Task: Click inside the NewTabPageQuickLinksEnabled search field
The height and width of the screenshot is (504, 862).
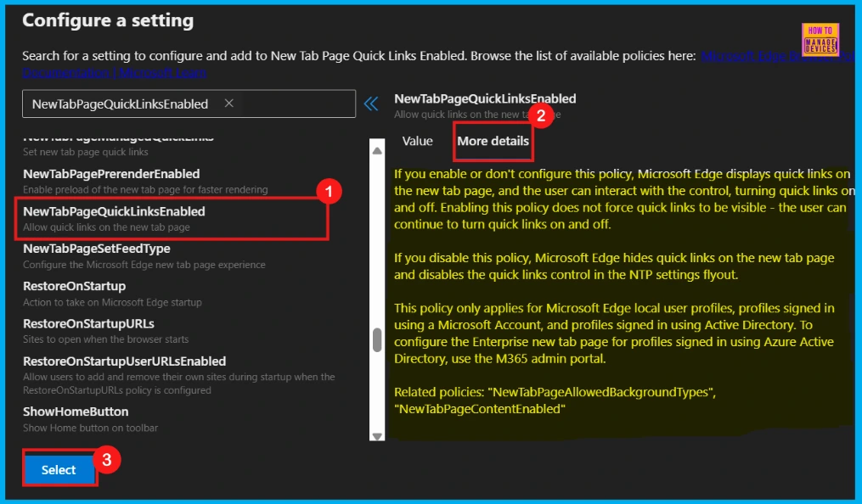Action: click(189, 104)
